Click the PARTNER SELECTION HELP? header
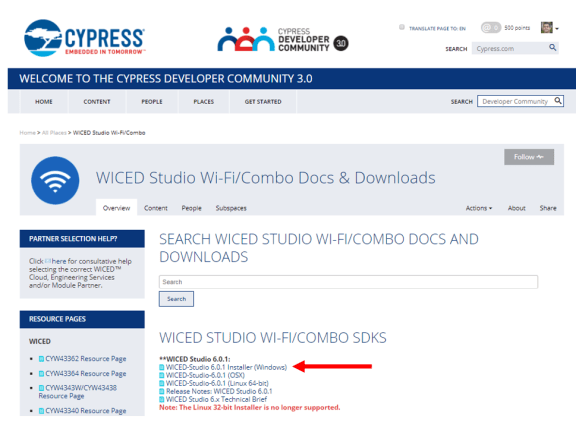576x422 pixels. [82, 239]
